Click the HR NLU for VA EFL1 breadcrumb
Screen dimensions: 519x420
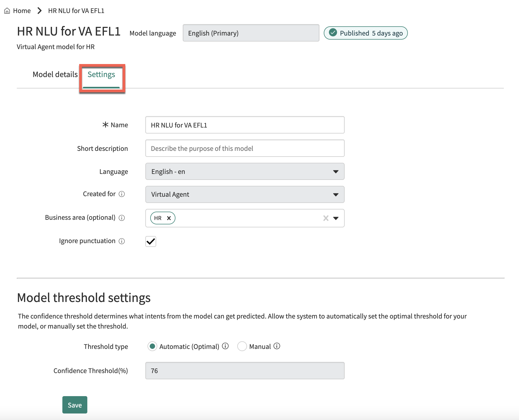[76, 11]
